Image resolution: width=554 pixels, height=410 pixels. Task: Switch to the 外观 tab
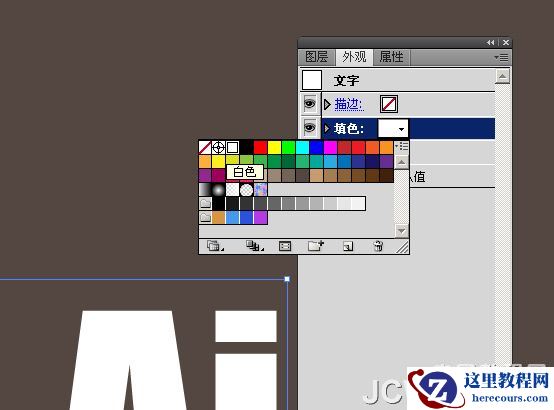click(354, 57)
